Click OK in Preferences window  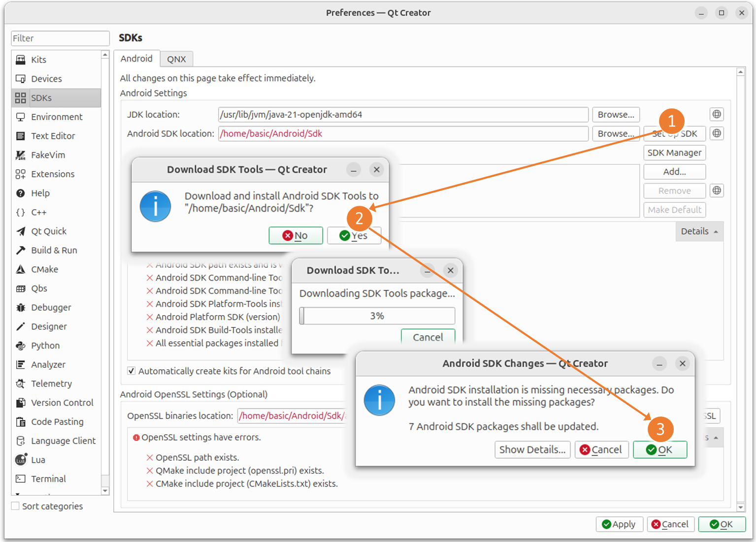click(722, 524)
